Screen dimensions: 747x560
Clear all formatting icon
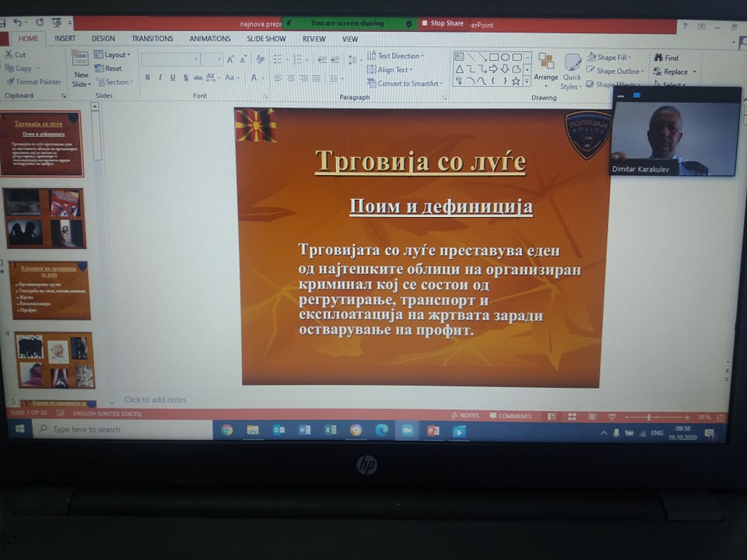260,60
